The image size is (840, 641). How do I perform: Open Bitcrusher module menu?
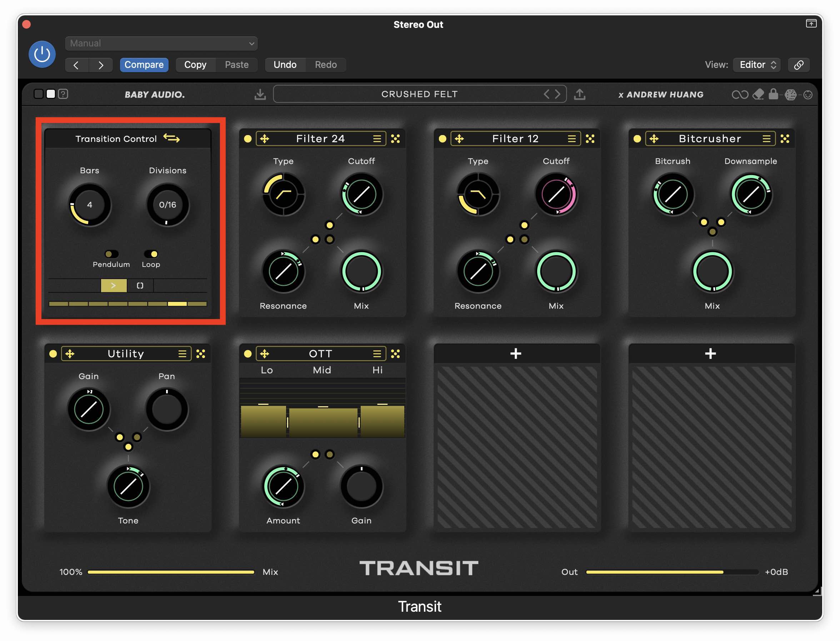(767, 139)
